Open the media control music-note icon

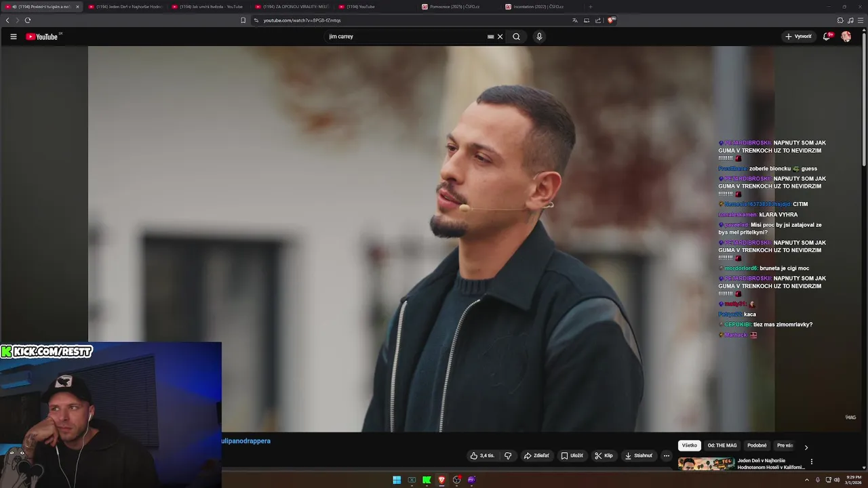click(850, 20)
